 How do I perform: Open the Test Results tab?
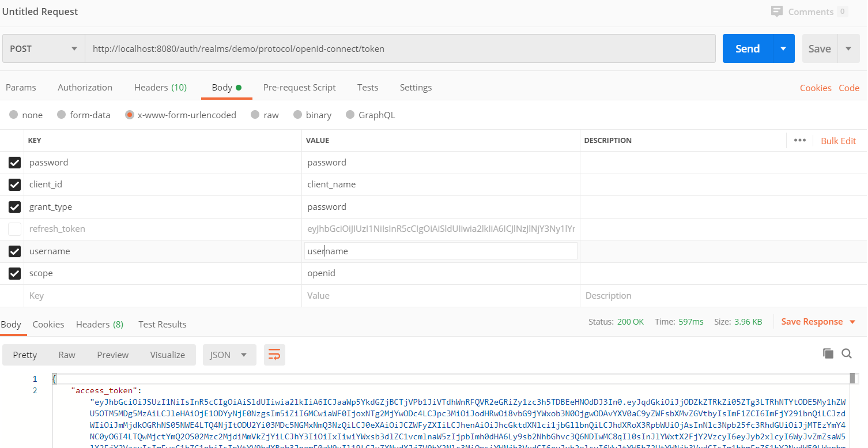point(163,325)
